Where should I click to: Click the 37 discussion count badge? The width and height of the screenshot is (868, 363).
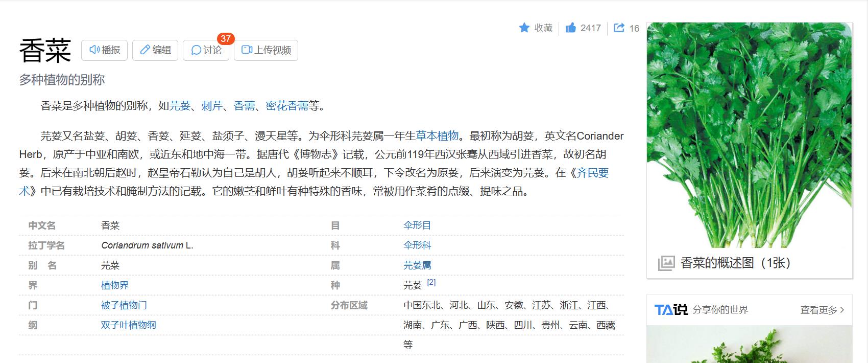[226, 39]
